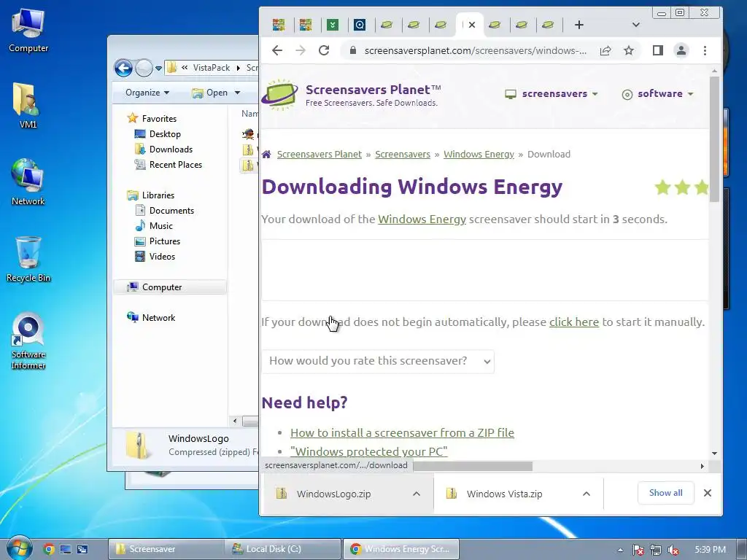Open Music library in Explorer
Screen dimensions: 747x560
click(x=161, y=226)
